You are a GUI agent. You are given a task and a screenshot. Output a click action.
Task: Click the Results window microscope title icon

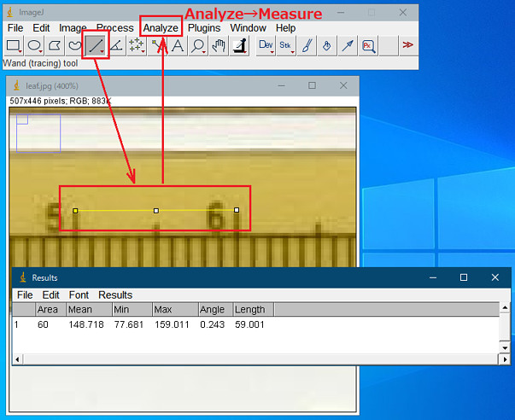point(23,277)
